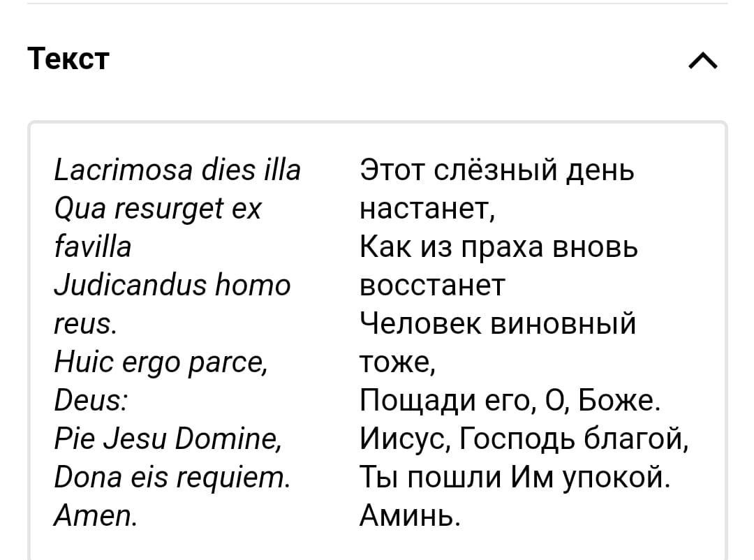Click the line 'Pie Jesu Domine,'
Viewport: 754px width, 560px height.
[x=168, y=440]
